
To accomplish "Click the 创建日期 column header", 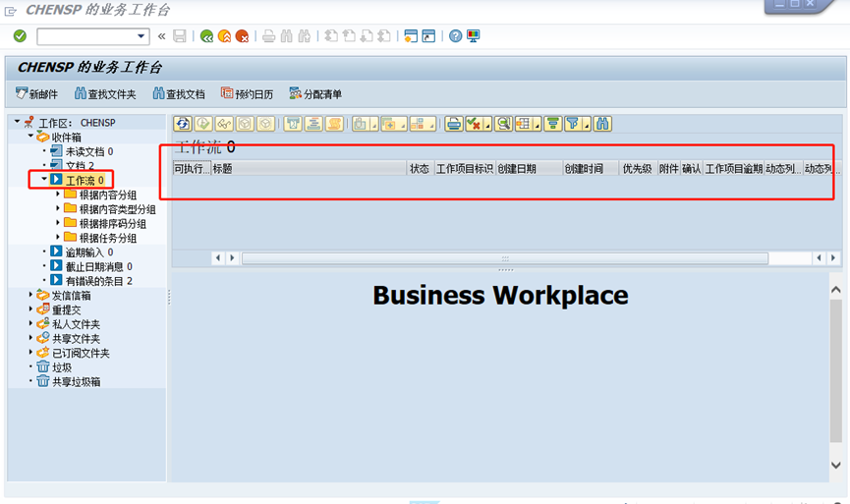I will pyautogui.click(x=528, y=169).
